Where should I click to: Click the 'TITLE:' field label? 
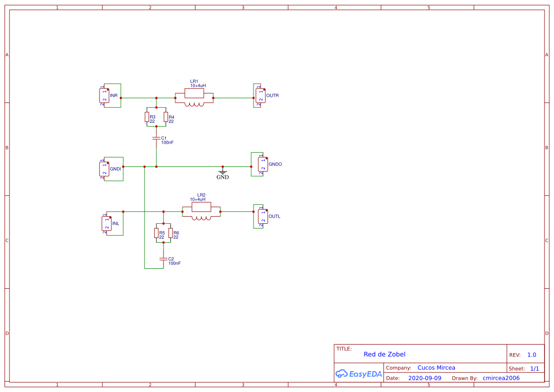pyautogui.click(x=344, y=348)
